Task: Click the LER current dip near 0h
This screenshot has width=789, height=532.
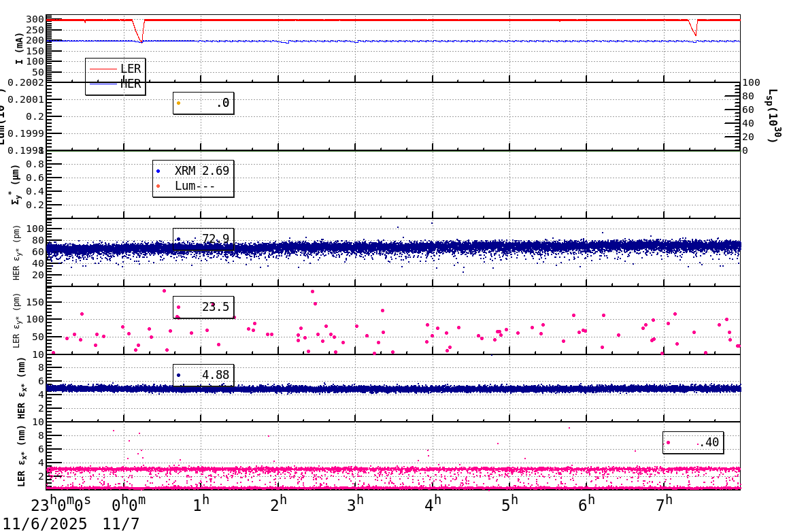Action: tap(138, 31)
